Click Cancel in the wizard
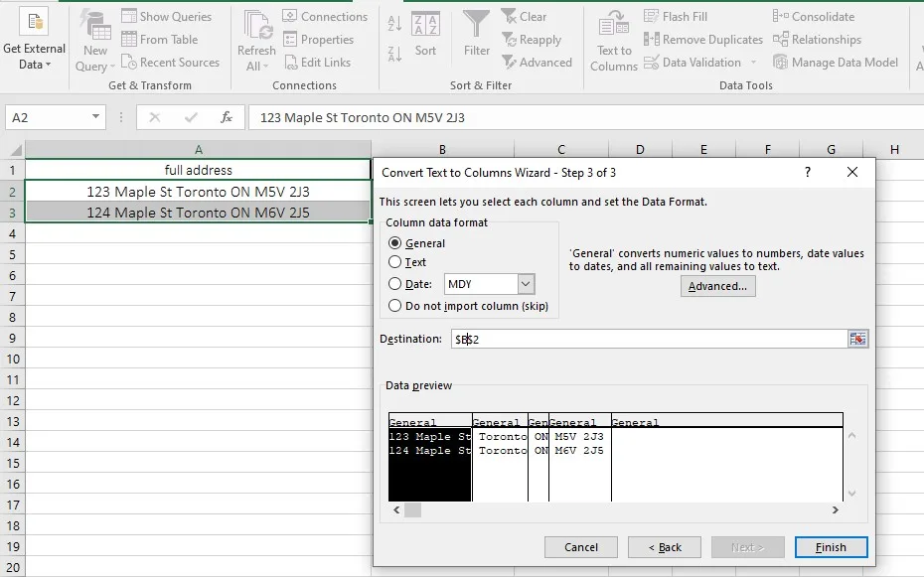Image resolution: width=924 pixels, height=577 pixels. (580, 547)
